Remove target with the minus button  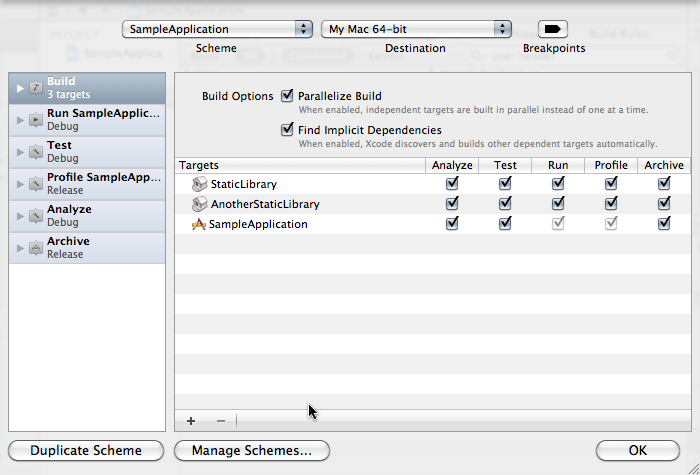(221, 421)
